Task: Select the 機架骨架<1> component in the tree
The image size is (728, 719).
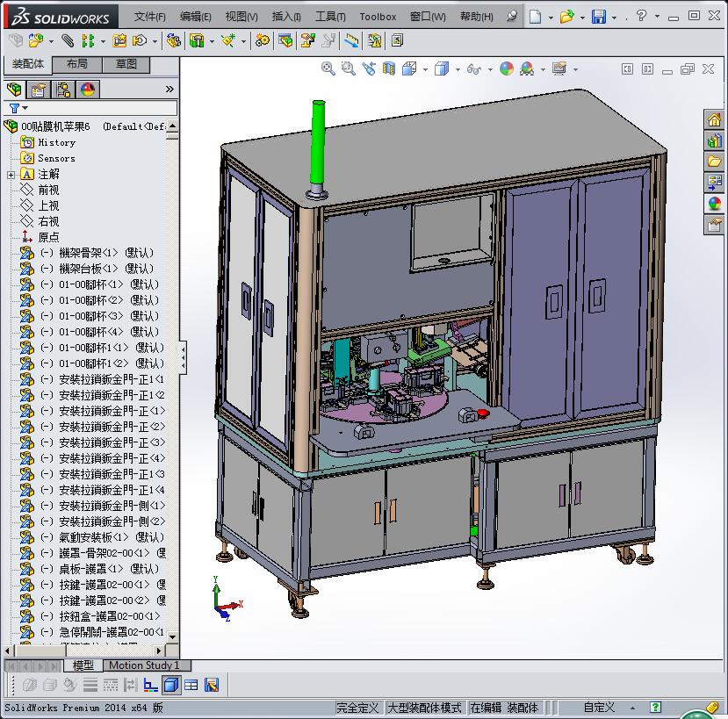Action: [88, 253]
